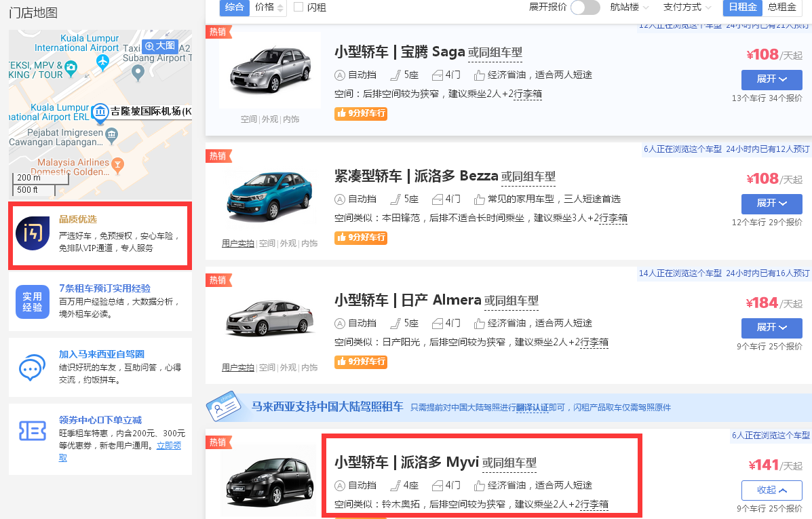Viewport: 812px width, 519px height.
Task: Toggle the 展开报价 switch
Action: [x=585, y=7]
